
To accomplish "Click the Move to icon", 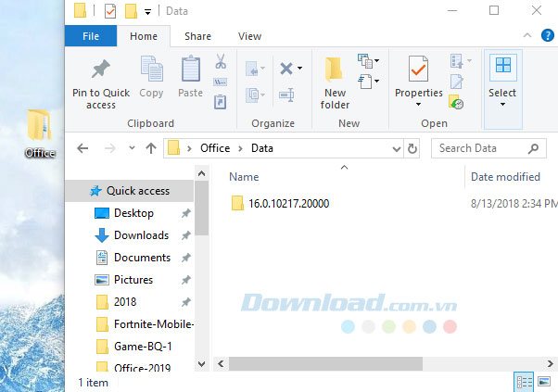I will click(x=252, y=69).
